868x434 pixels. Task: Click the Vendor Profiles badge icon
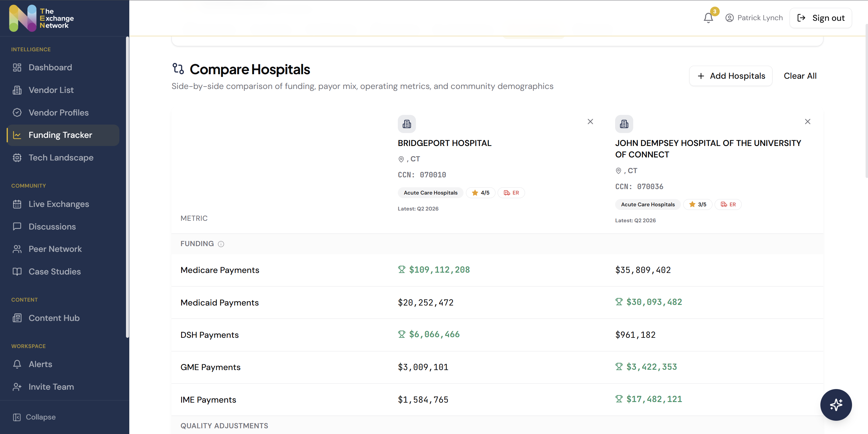point(17,112)
